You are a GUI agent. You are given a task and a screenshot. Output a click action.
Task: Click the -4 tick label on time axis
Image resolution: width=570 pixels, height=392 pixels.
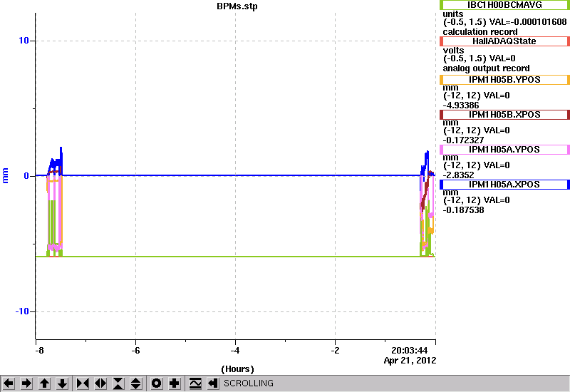[x=235, y=351]
